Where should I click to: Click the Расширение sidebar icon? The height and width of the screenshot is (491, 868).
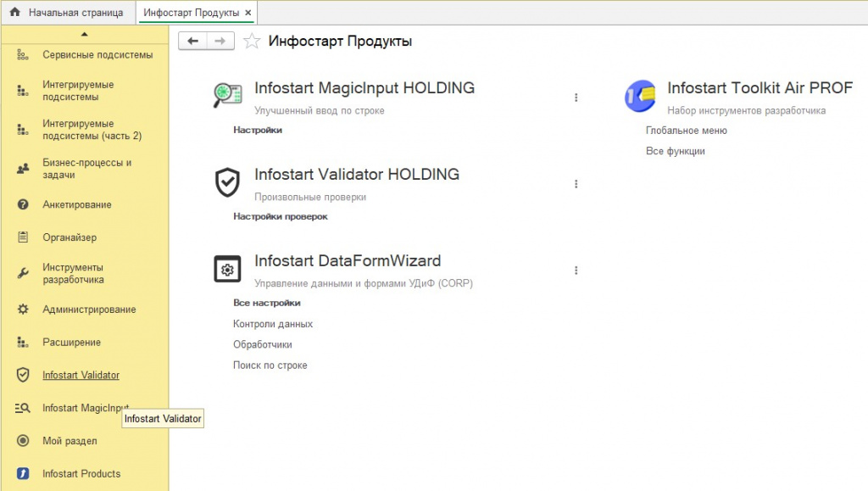coord(23,342)
